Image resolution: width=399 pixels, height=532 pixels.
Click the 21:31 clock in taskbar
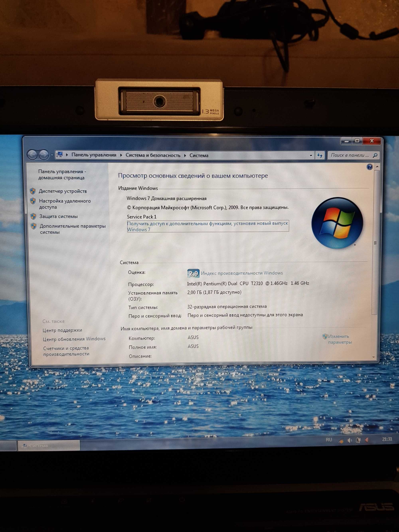coord(387,439)
